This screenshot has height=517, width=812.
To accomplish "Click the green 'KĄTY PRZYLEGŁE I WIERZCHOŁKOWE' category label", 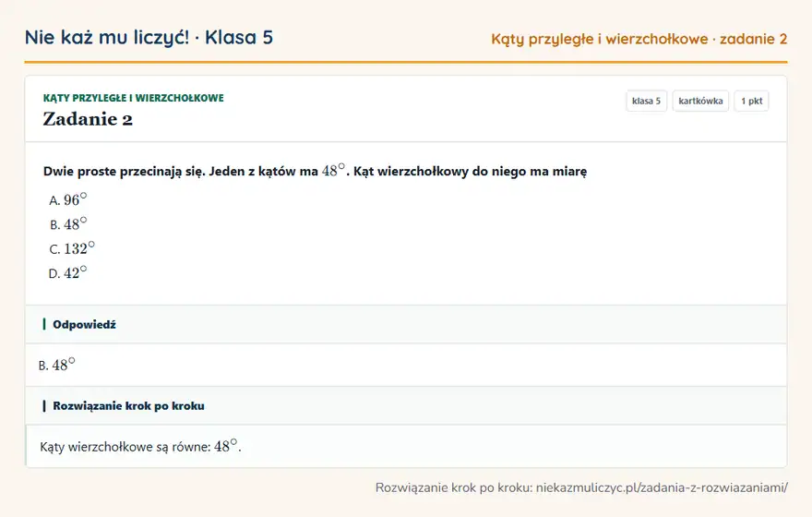I will [134, 98].
